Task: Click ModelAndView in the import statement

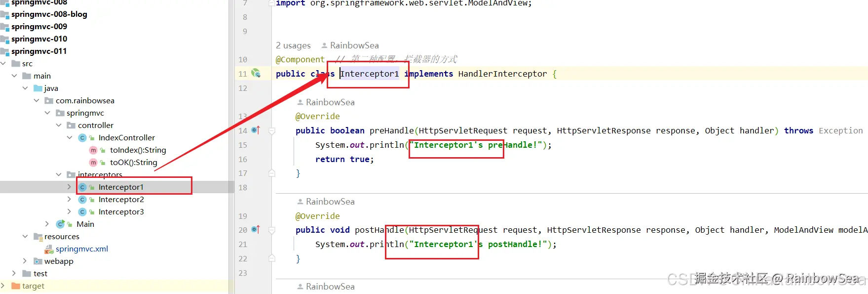Action: pyautogui.click(x=498, y=3)
